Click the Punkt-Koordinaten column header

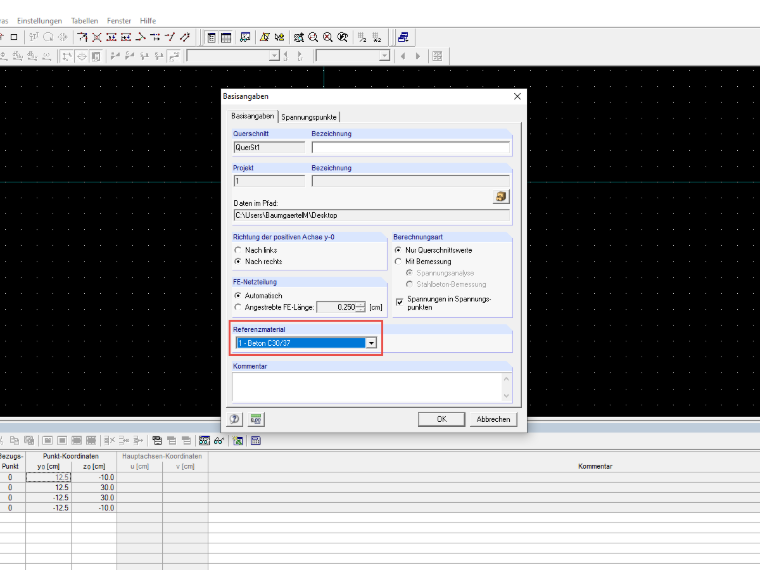pyautogui.click(x=71, y=456)
